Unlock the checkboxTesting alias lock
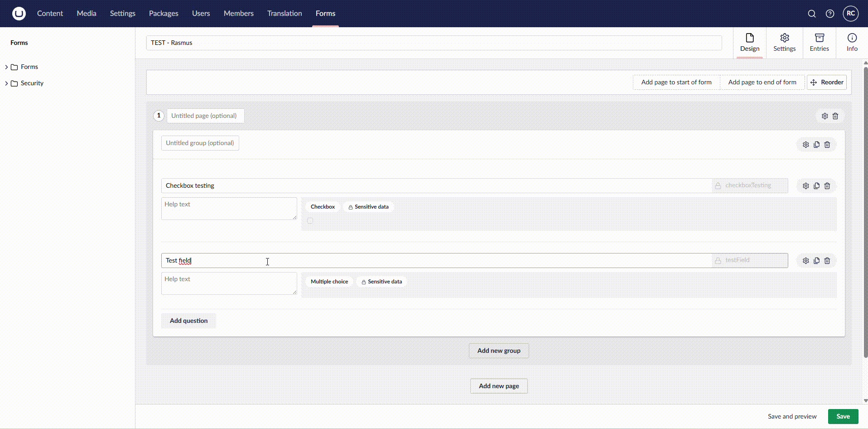The image size is (868, 429). 718,185
